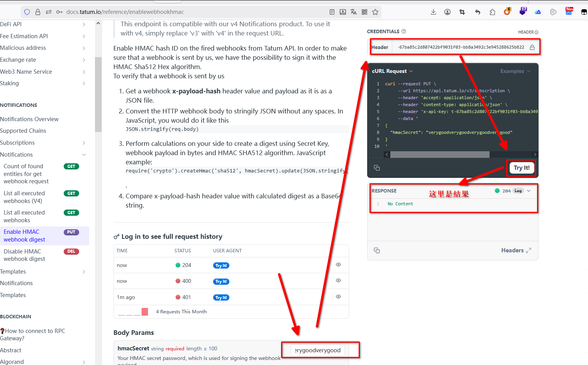
Task: Toggle eye icon for the 400 request row
Action: [338, 281]
